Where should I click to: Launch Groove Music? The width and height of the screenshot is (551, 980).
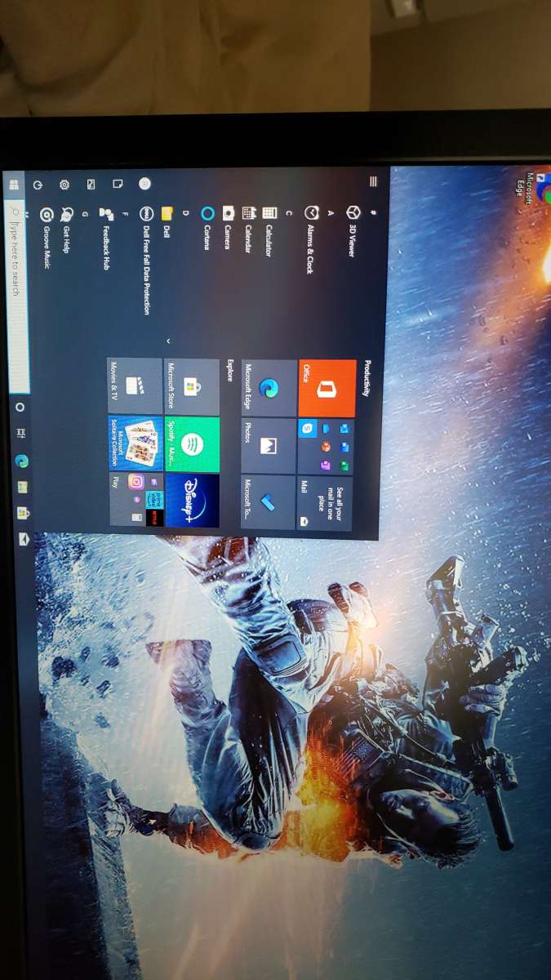click(x=47, y=238)
